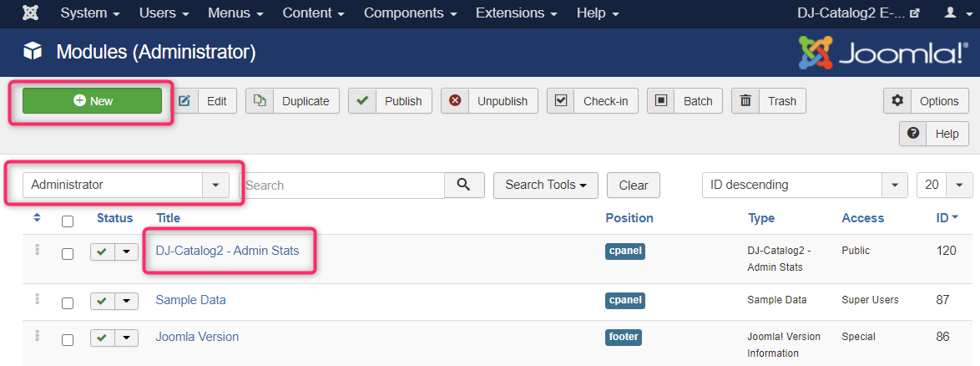The image size is (980, 366).
Task: Sort by the Title column header
Action: click(168, 218)
